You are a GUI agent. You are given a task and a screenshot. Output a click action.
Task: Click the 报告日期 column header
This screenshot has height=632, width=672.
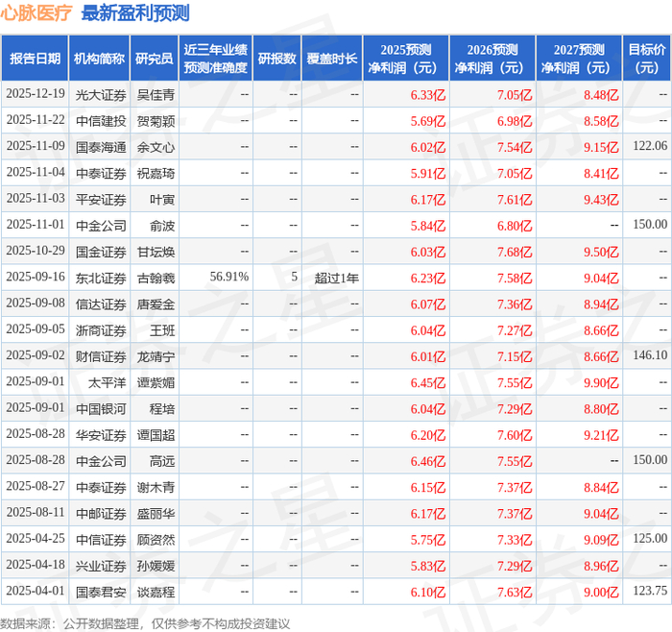click(x=35, y=59)
